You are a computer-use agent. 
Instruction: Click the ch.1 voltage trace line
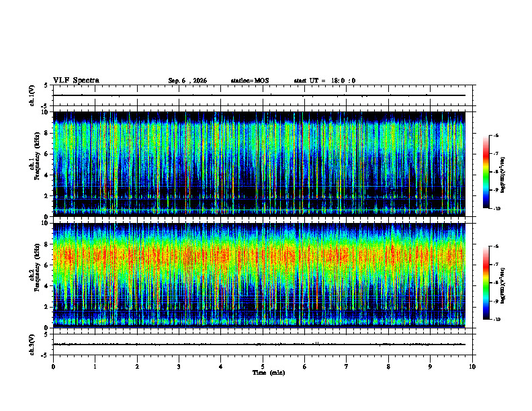tap(259, 95)
